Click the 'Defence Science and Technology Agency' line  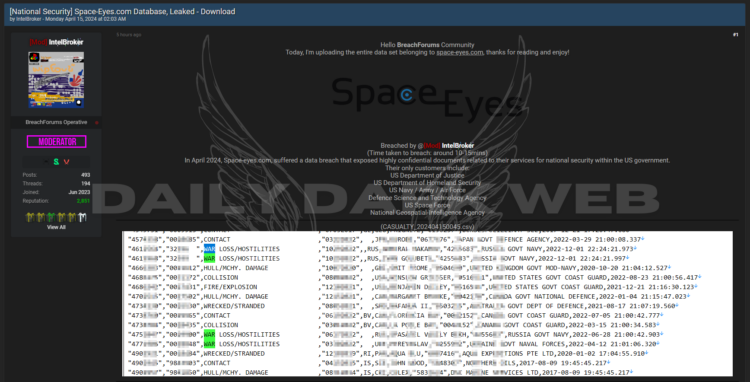(x=427, y=198)
